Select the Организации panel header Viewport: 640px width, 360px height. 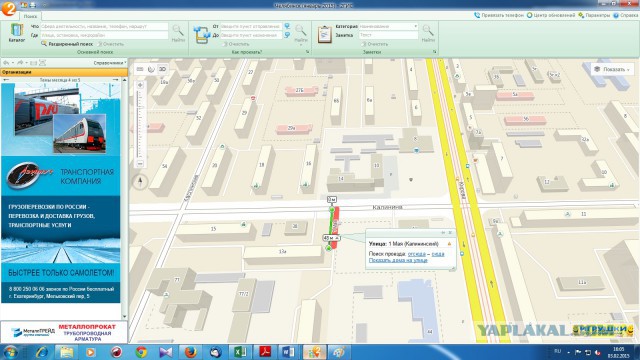pyautogui.click(x=64, y=72)
